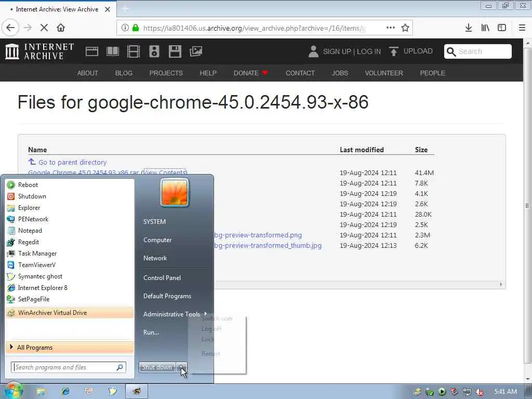Open the bg-preview-transformed.png link
This screenshot has height=399, width=532.
coord(258,235)
